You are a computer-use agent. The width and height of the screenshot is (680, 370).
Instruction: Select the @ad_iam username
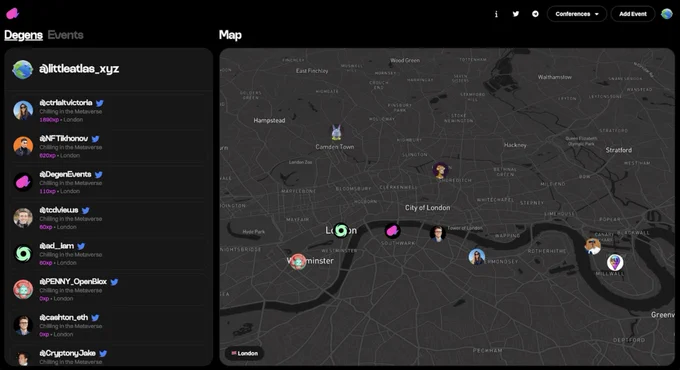click(x=57, y=246)
